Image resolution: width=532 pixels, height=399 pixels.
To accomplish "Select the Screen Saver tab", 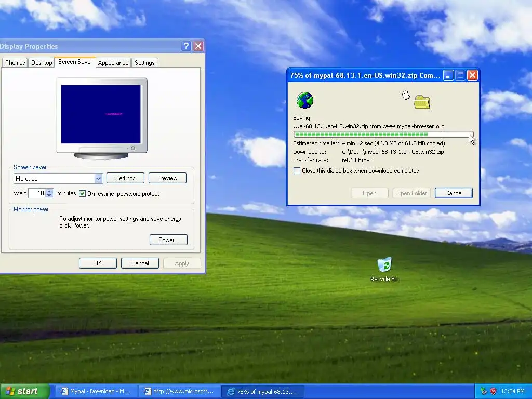I will pyautogui.click(x=75, y=62).
